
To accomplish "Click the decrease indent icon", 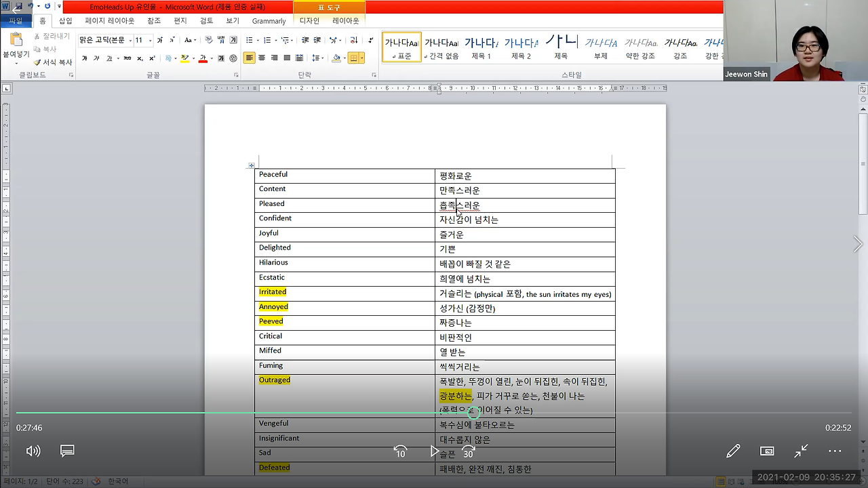I will tap(306, 40).
